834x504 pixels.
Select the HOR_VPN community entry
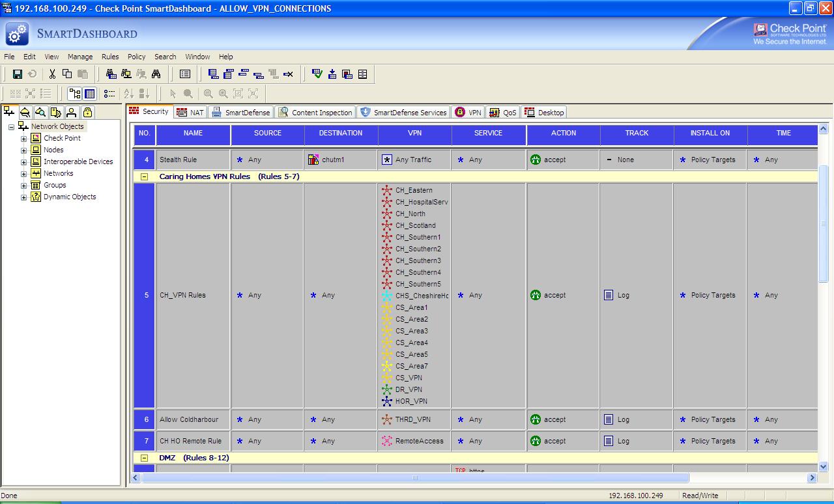pos(405,401)
